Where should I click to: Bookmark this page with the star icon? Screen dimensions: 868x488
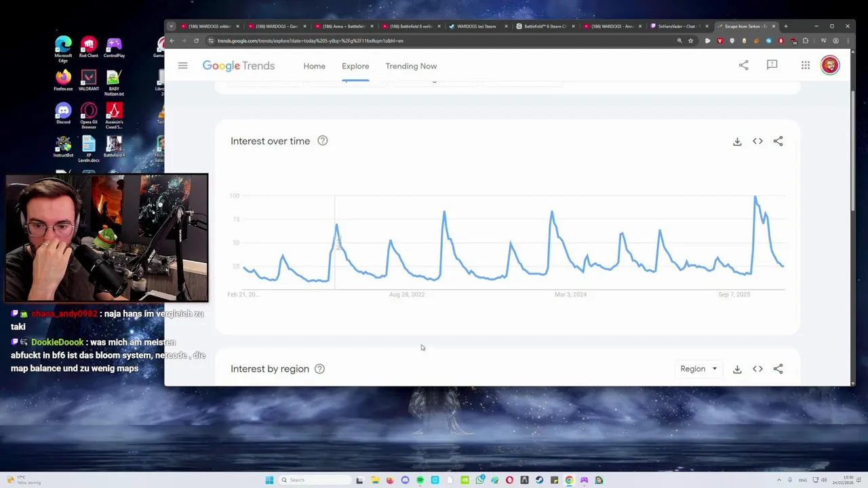[691, 41]
